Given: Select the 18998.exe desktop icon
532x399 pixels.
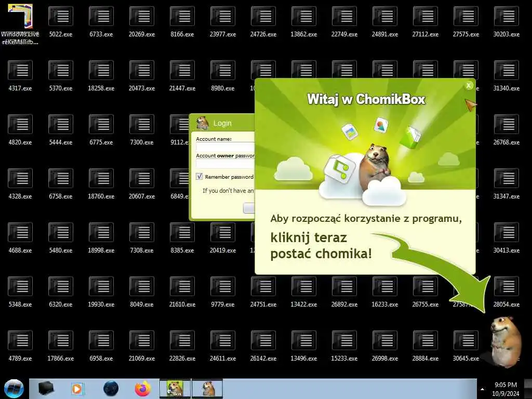Looking at the screenshot, I should coord(101,237).
